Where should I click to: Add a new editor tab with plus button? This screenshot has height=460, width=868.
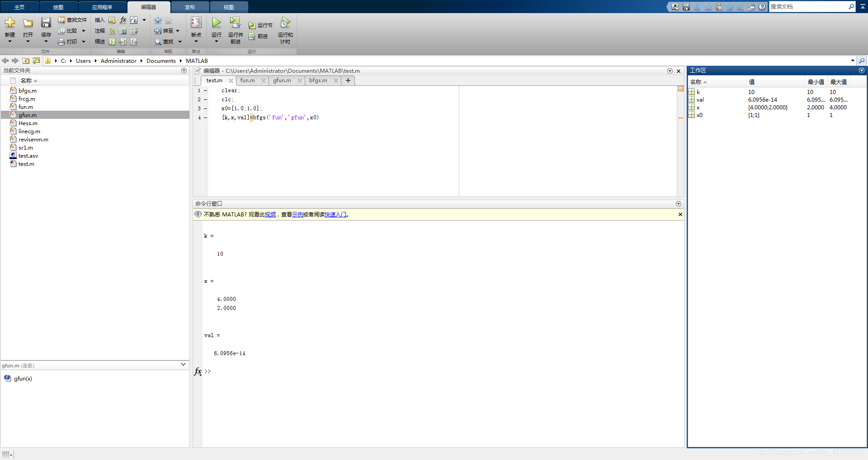point(348,80)
